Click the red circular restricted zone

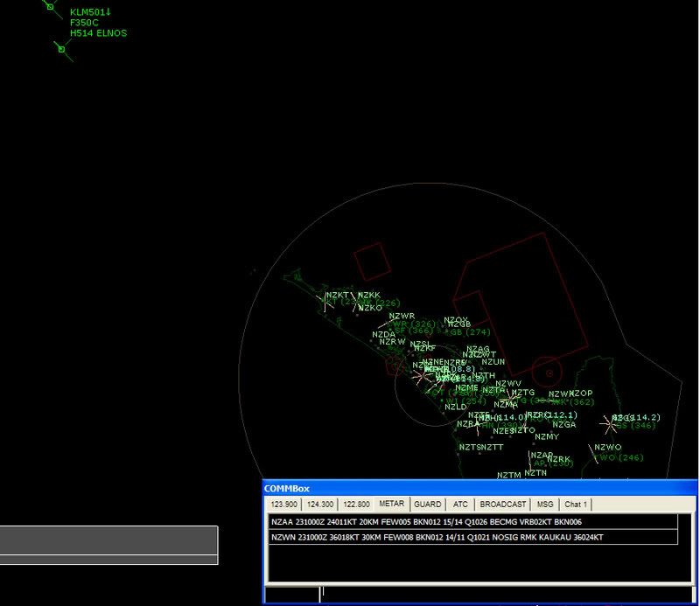click(x=547, y=368)
